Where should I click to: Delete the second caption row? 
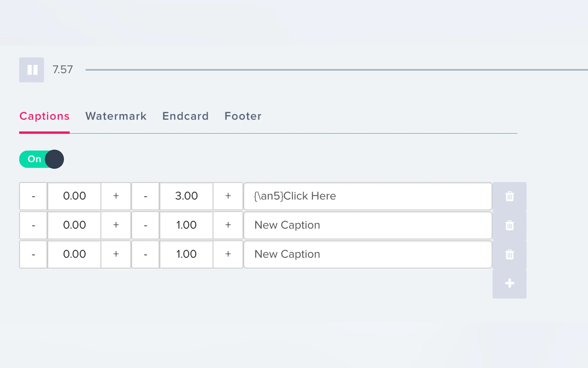click(x=509, y=225)
